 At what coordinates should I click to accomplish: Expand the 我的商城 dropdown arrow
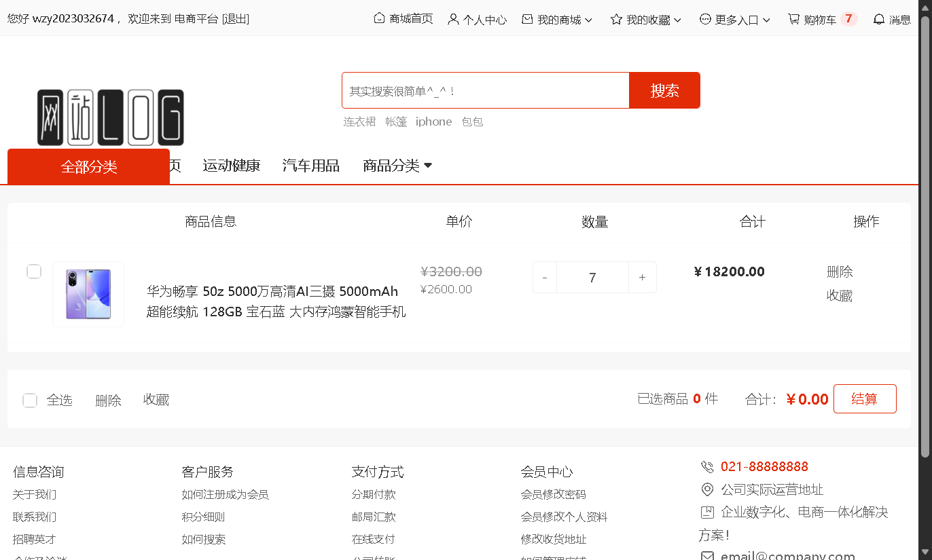[x=588, y=20]
